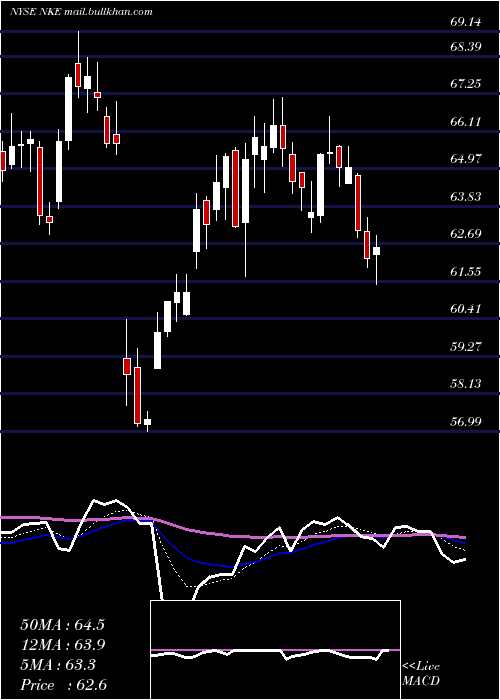Click the 12MA : 63.9 reading
Screen dimensions: 500x700
62,645
